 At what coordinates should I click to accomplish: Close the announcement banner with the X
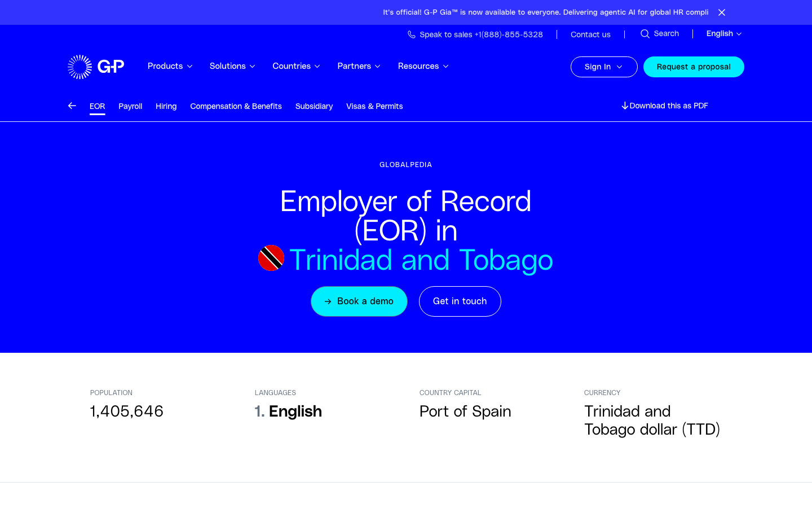click(x=722, y=12)
